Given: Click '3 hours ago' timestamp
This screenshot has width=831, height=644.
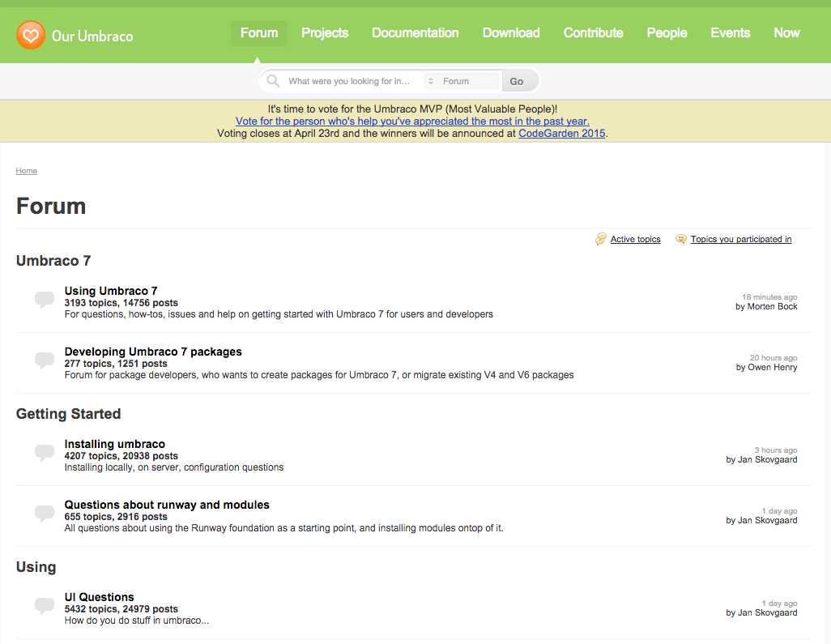Looking at the screenshot, I should coord(776,450).
